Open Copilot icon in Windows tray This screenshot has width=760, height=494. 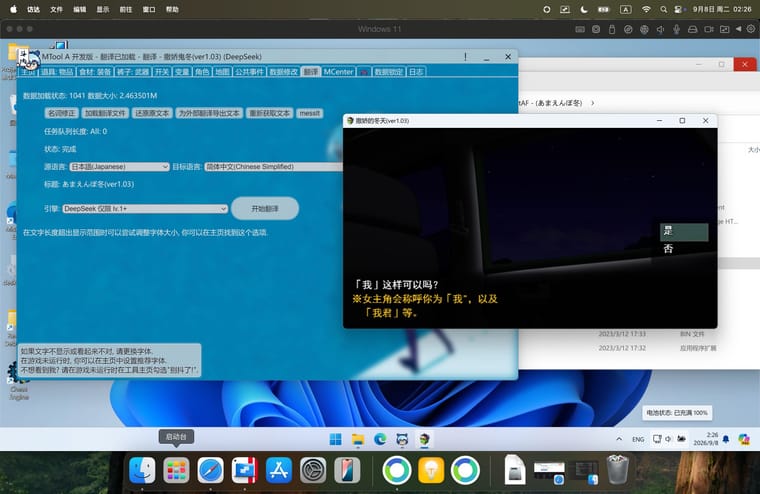pos(744,439)
